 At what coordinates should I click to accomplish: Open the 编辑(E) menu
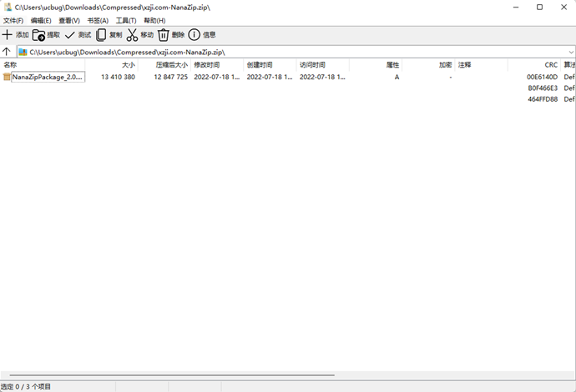tap(41, 20)
